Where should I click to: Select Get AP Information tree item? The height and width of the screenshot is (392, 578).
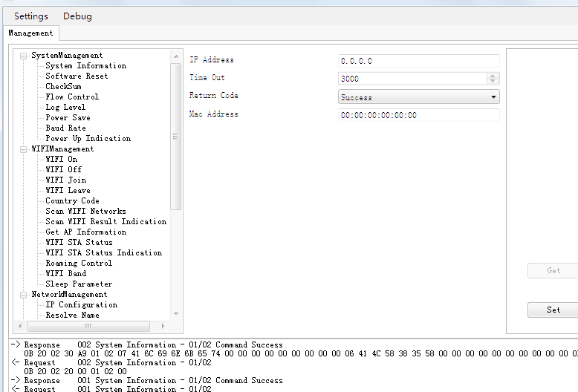click(x=86, y=232)
